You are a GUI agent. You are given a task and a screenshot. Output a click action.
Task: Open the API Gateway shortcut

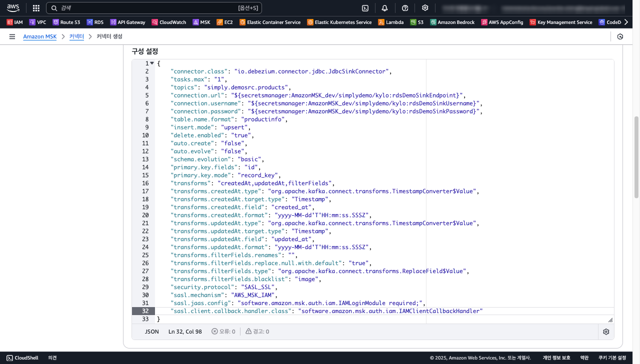click(127, 22)
